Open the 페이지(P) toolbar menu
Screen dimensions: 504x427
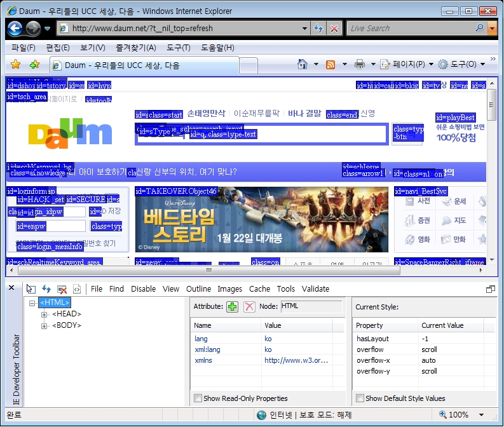[x=407, y=64]
